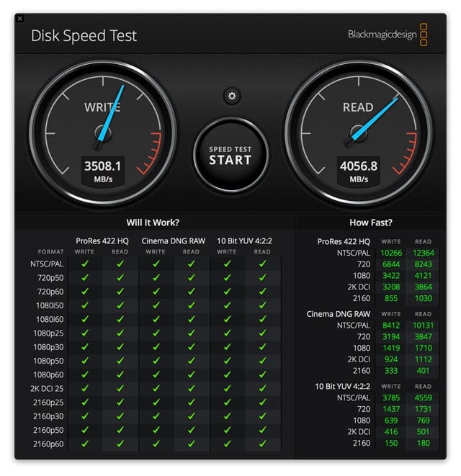
Task: Select the 4056.8 MB/s read speed readout
Action: [358, 166]
